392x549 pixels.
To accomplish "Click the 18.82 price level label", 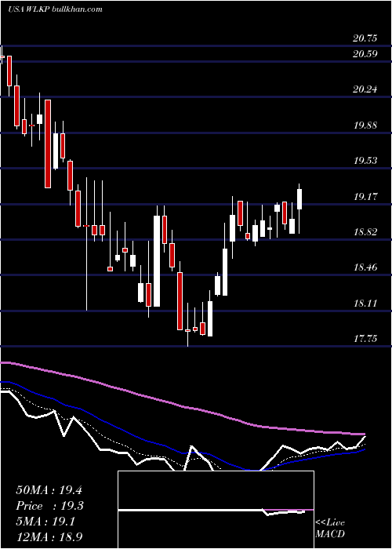I will coord(365,232).
